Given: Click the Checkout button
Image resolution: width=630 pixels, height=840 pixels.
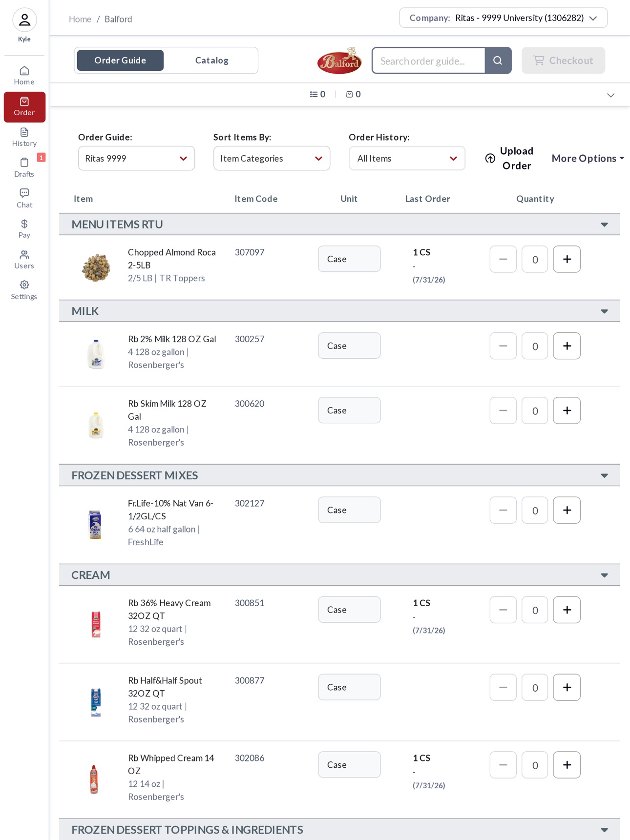Looking at the screenshot, I should click(564, 61).
